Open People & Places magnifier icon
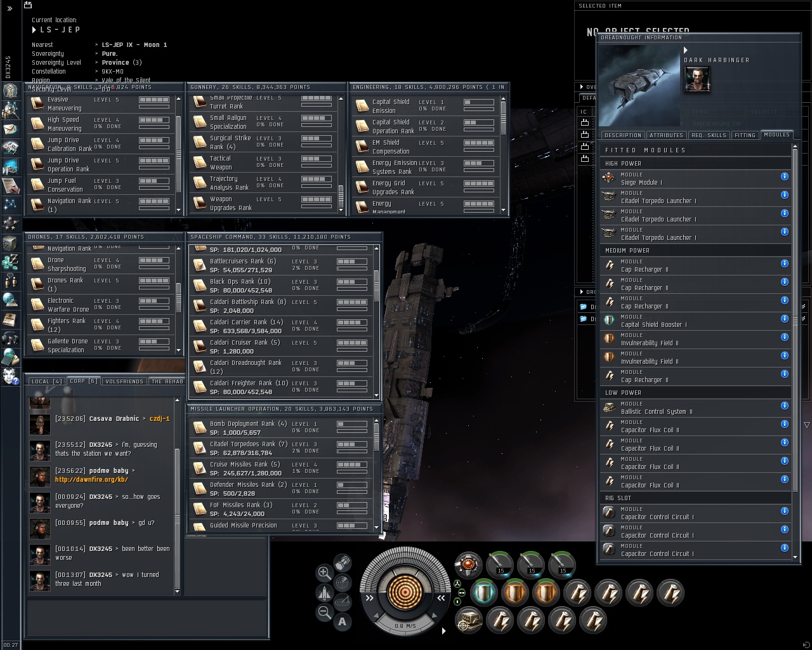This screenshot has height=650, width=812. [10, 110]
